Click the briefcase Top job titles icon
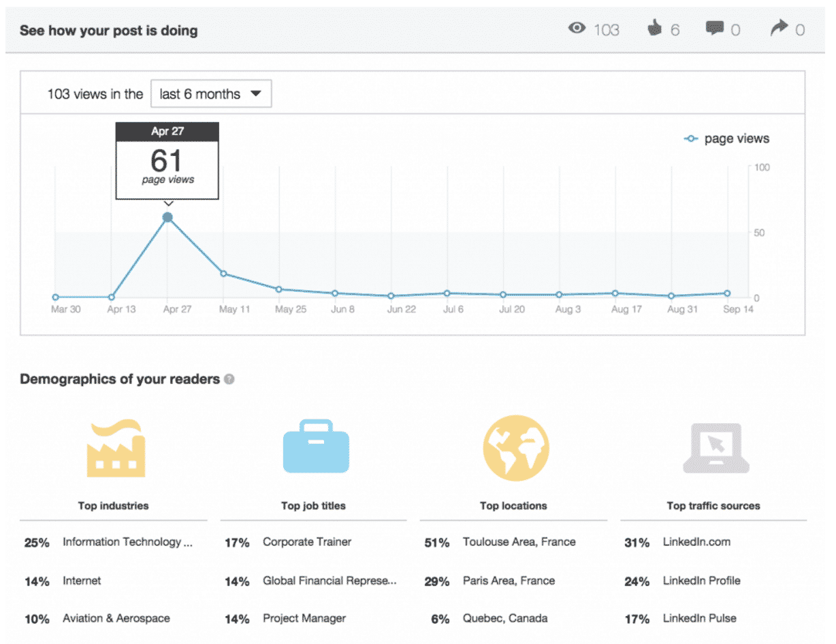This screenshot has height=644, width=836. click(315, 448)
